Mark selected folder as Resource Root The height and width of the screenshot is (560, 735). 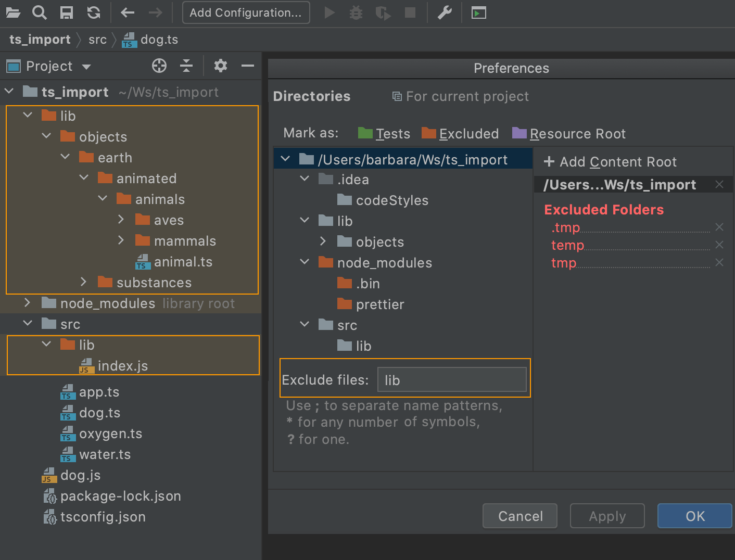click(578, 133)
